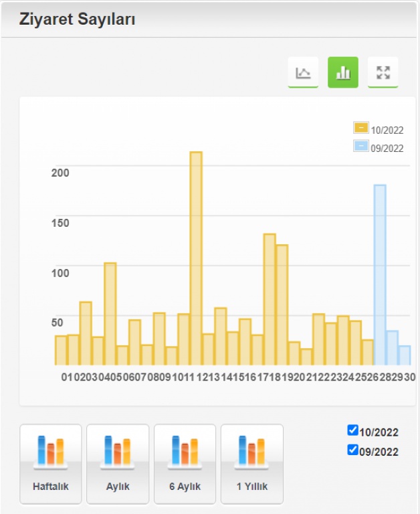Click the Ziyaret Sayıları panel header
This screenshot has height=514, width=420.
tap(78, 19)
